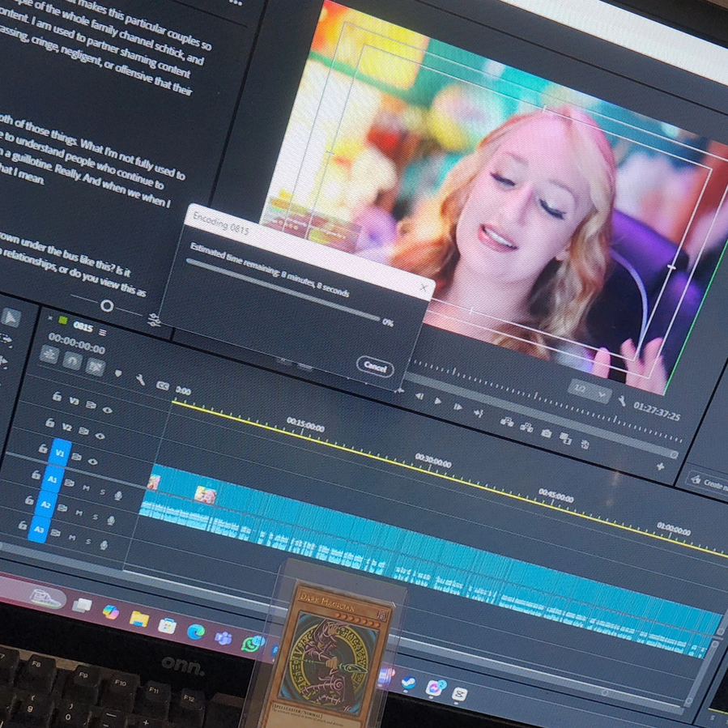The image size is (728, 728).
Task: Click the Lift button in Program Monitor
Action: 507,422
